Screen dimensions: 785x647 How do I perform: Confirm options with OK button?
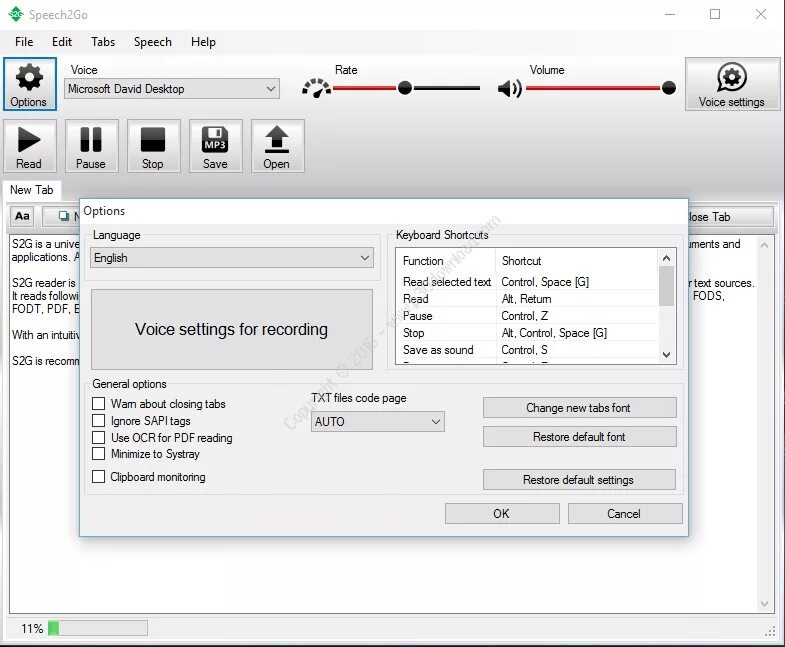pos(502,514)
